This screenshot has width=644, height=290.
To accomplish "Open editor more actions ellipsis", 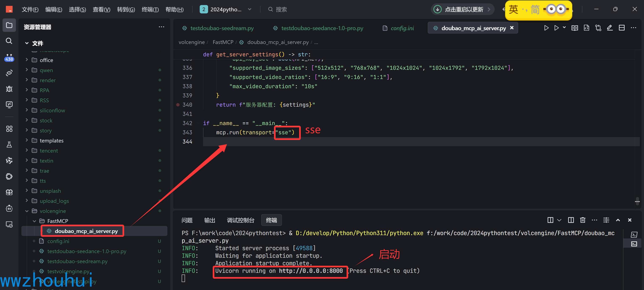I will point(633,28).
